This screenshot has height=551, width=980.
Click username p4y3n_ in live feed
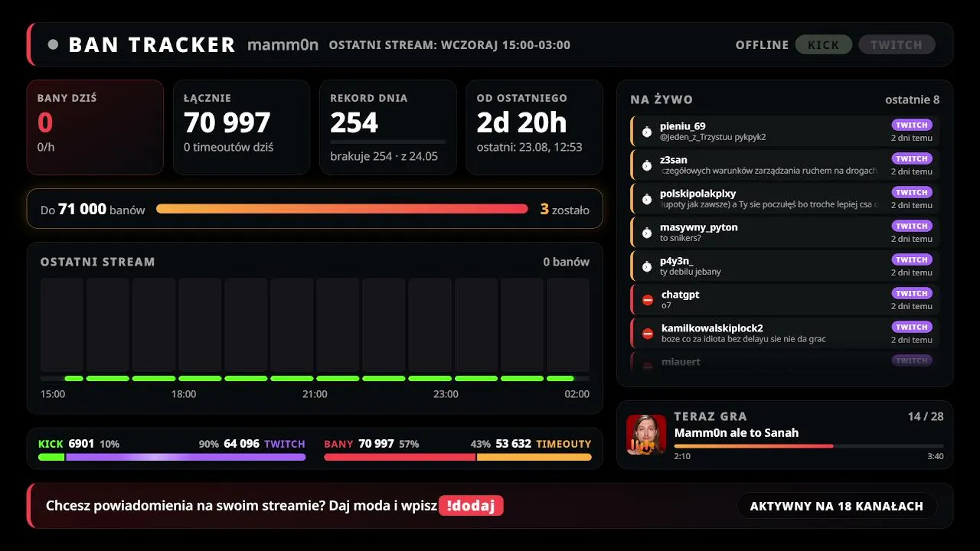point(677,261)
